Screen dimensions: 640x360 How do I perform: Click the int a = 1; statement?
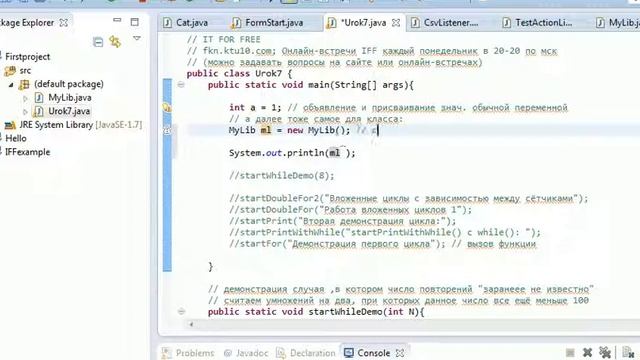pos(255,108)
